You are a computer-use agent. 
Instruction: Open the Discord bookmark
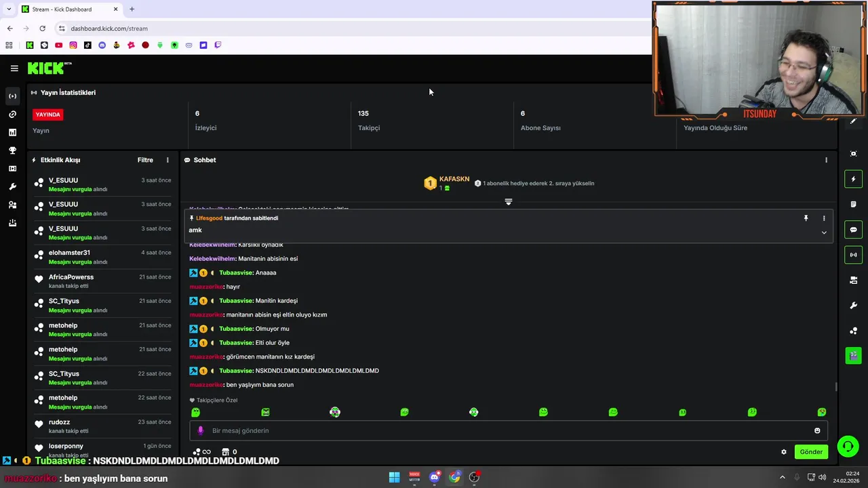click(x=102, y=45)
